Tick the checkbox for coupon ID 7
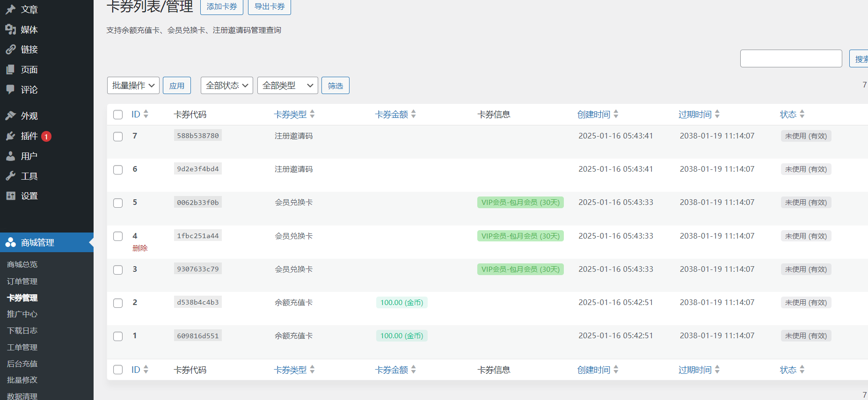 pyautogui.click(x=118, y=137)
